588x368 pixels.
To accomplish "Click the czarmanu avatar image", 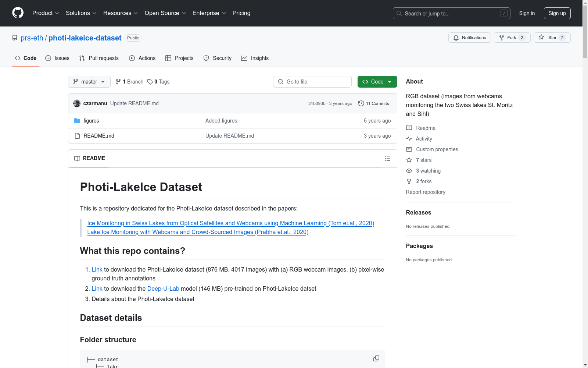I will click(77, 103).
